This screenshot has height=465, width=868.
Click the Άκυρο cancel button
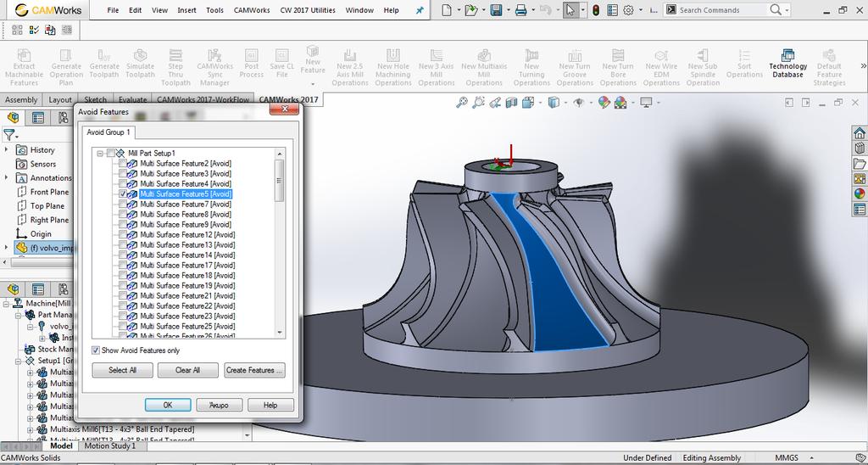tap(220, 405)
